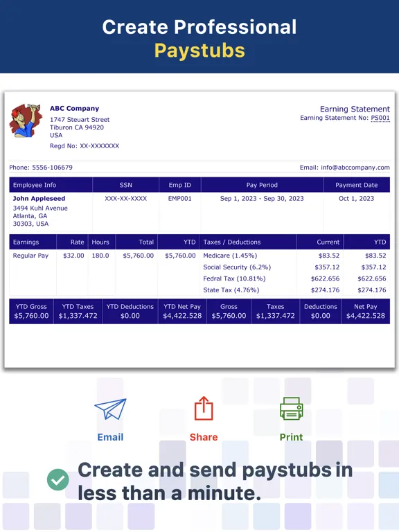This screenshot has height=532, width=399.
Task: Click the Regular Pay row label
Action: coord(30,256)
